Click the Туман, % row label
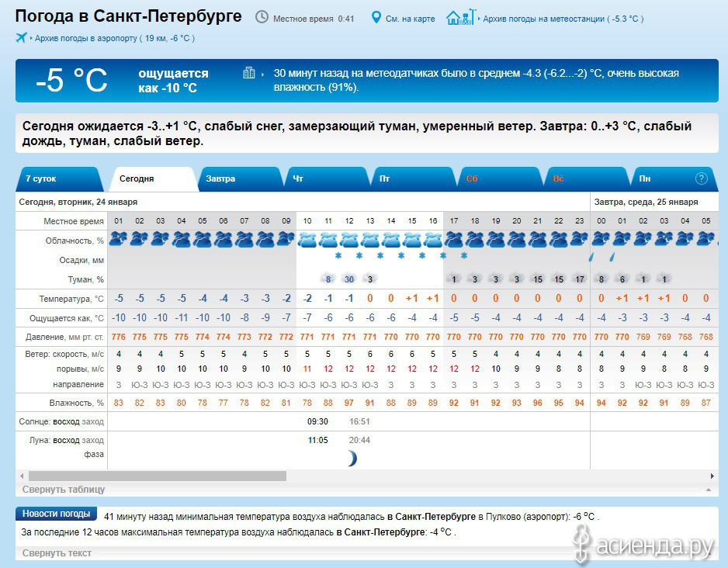Image resolution: width=728 pixels, height=568 pixels. point(86,279)
